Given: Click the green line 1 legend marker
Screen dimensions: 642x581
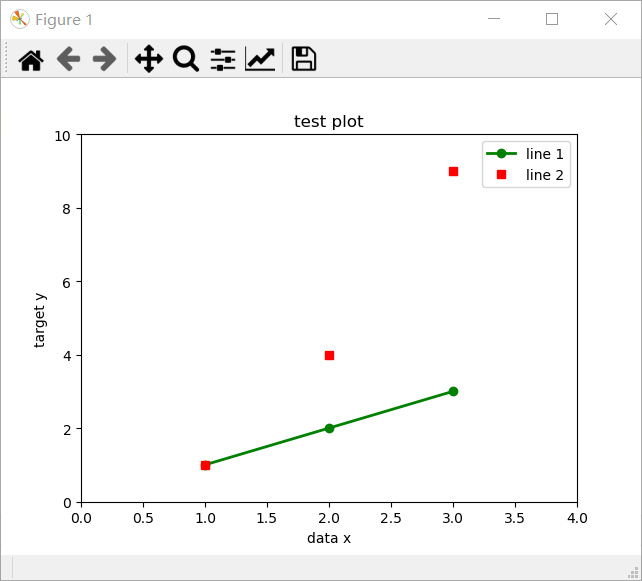Looking at the screenshot, I should click(x=501, y=154).
